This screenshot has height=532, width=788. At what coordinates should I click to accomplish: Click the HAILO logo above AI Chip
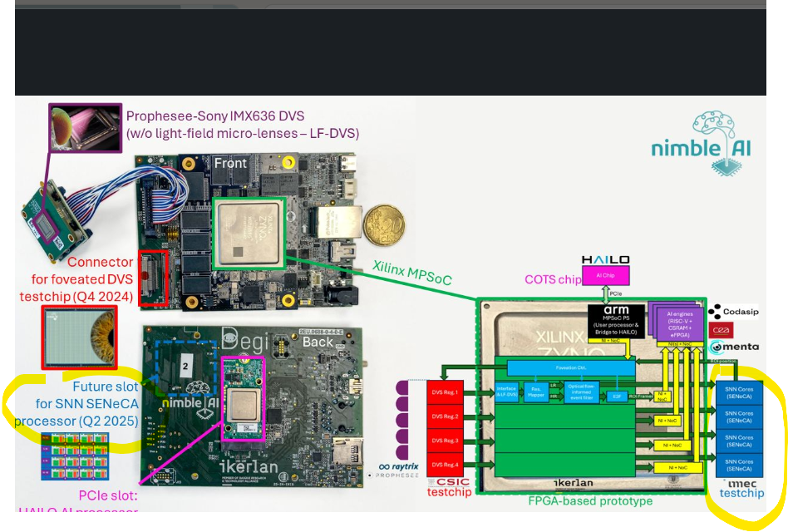[x=604, y=260]
